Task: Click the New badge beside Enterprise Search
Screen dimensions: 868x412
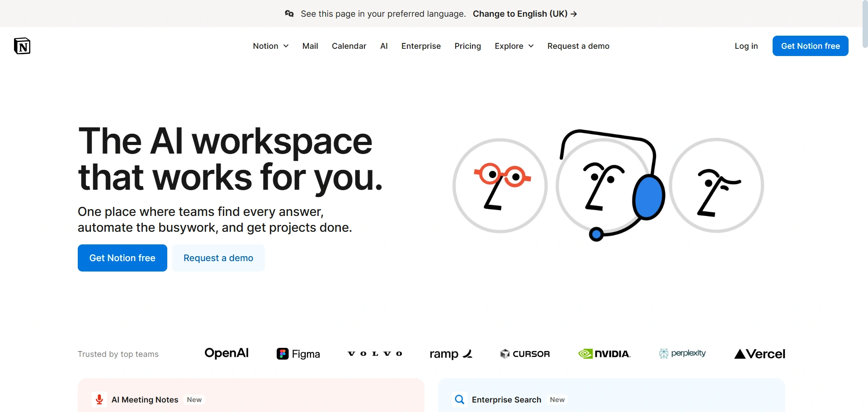Action: (557, 400)
